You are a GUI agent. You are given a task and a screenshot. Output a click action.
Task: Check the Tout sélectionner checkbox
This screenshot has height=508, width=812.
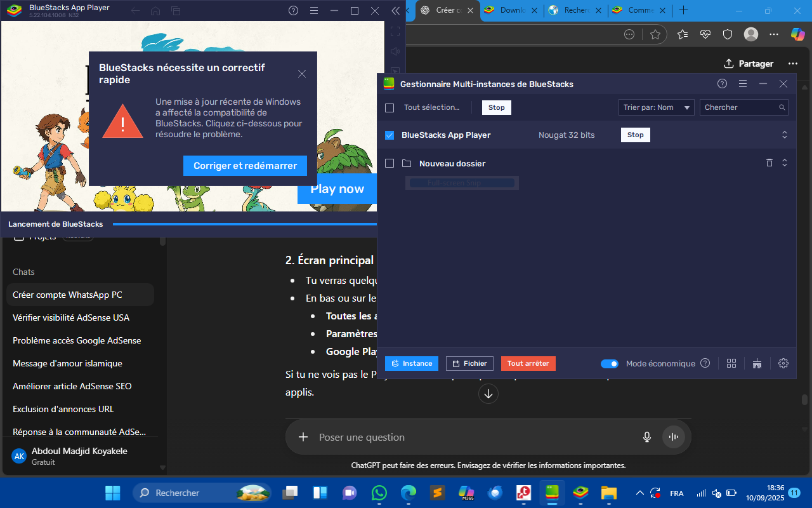coord(390,108)
